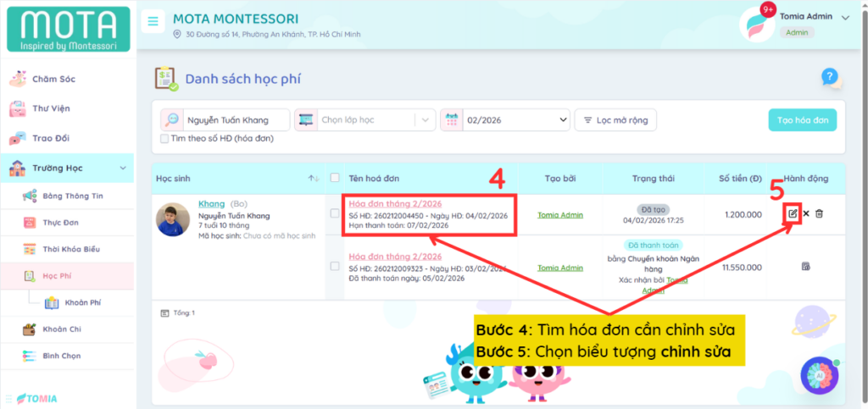Tick the select-all checkbox in table header

pyautogui.click(x=335, y=178)
